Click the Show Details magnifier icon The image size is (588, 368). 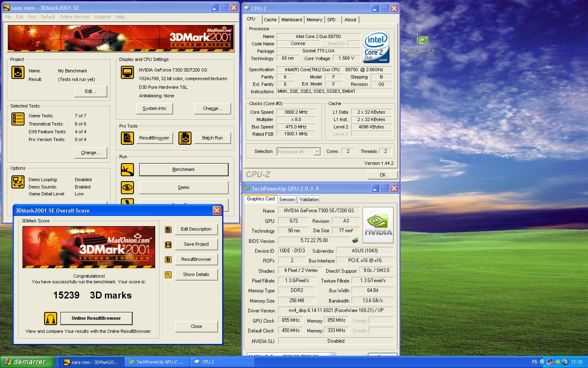point(168,275)
